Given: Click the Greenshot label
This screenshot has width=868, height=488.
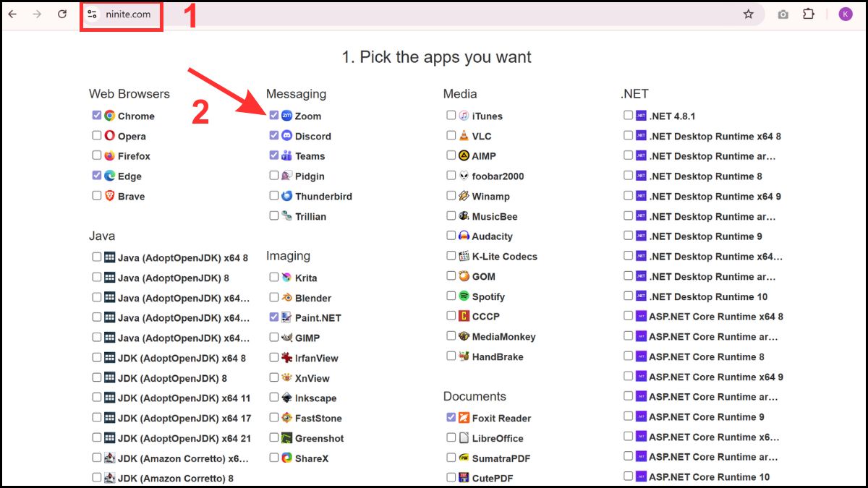Looking at the screenshot, I should click(320, 438).
